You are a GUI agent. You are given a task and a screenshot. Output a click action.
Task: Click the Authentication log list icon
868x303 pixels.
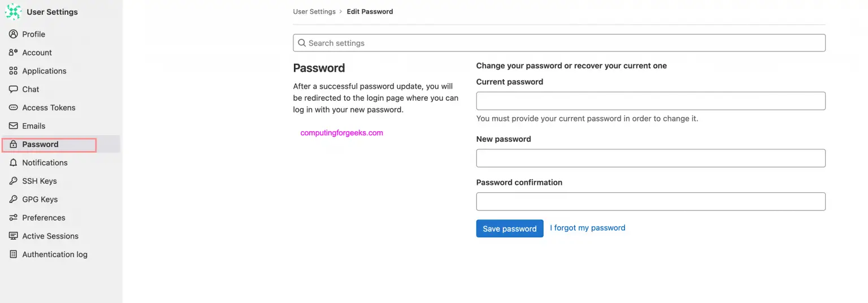tap(14, 254)
